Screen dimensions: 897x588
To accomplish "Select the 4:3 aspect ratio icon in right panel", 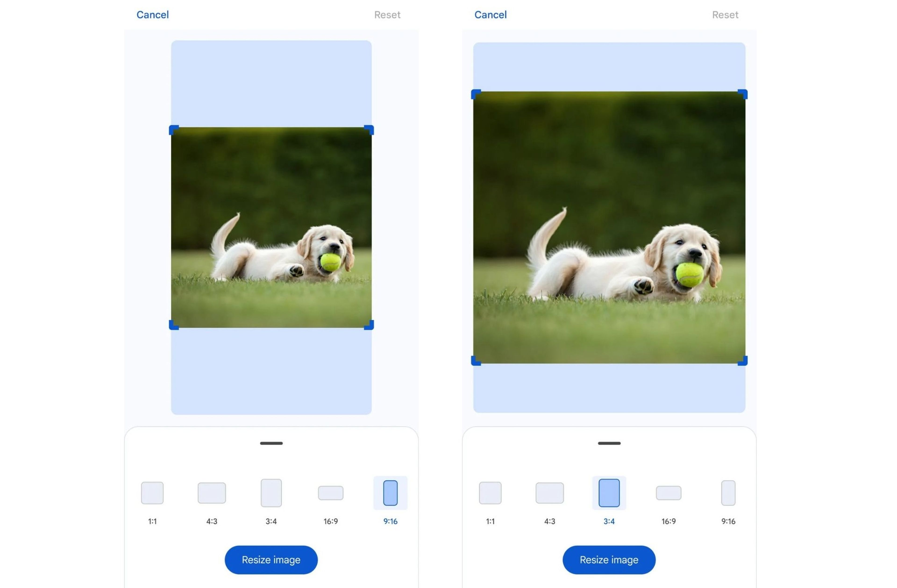I will tap(550, 493).
